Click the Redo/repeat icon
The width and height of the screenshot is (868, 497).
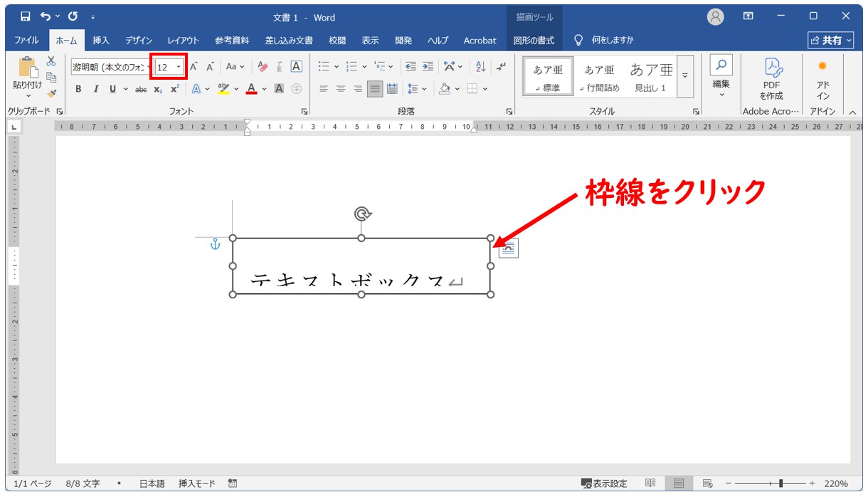point(73,16)
